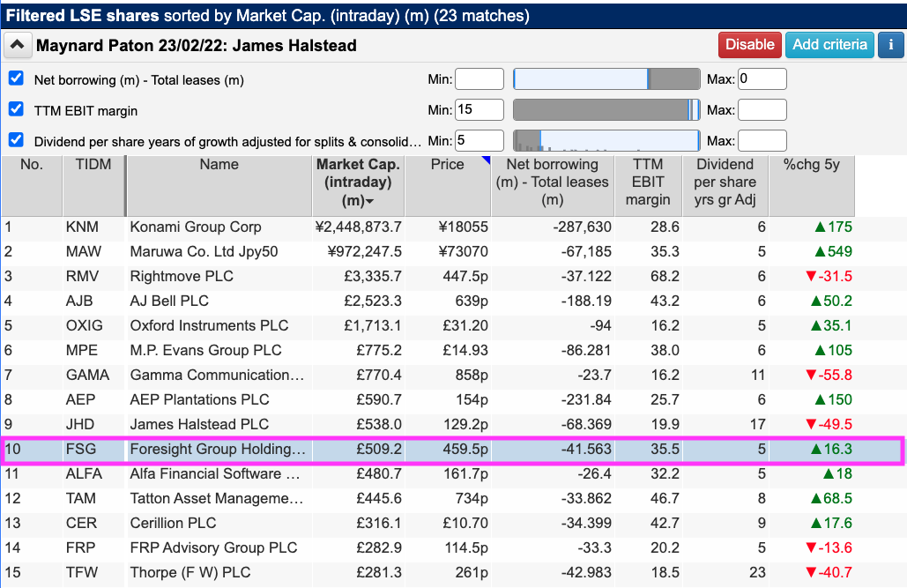Click the FSG ticker cell
Image resolution: width=907 pixels, height=588 pixels.
point(93,449)
